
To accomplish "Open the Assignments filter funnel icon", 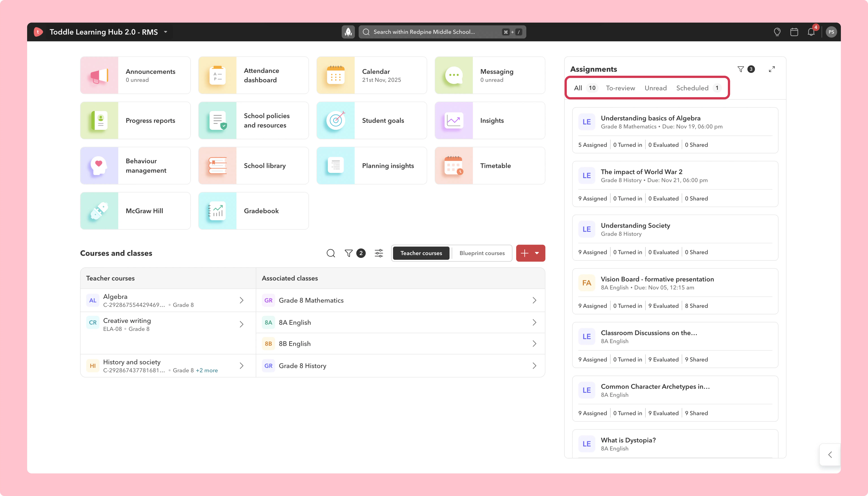I will pos(741,69).
